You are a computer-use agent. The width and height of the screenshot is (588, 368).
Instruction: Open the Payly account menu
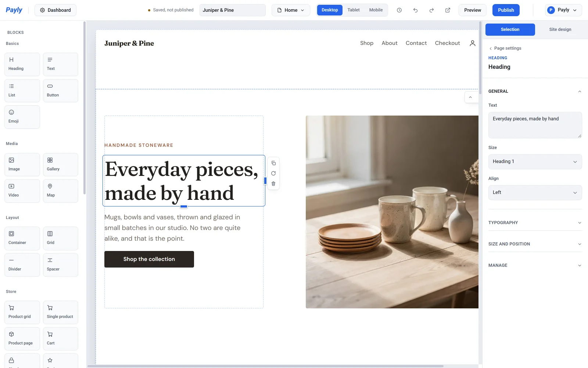click(x=563, y=10)
